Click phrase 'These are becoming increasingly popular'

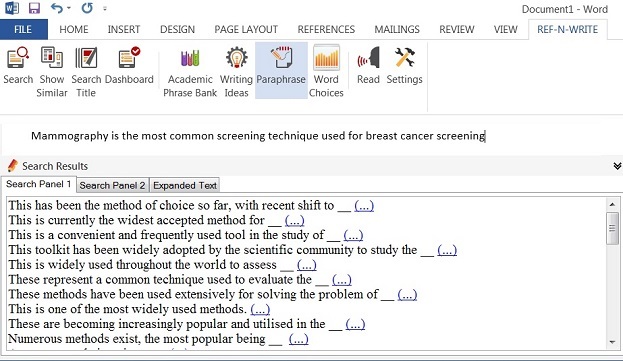[118, 324]
